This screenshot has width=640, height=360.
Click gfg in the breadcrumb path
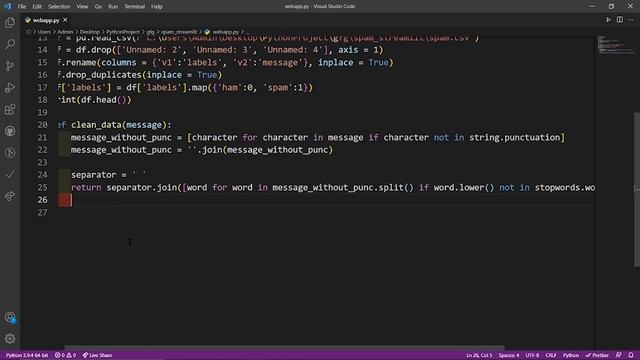(151, 32)
